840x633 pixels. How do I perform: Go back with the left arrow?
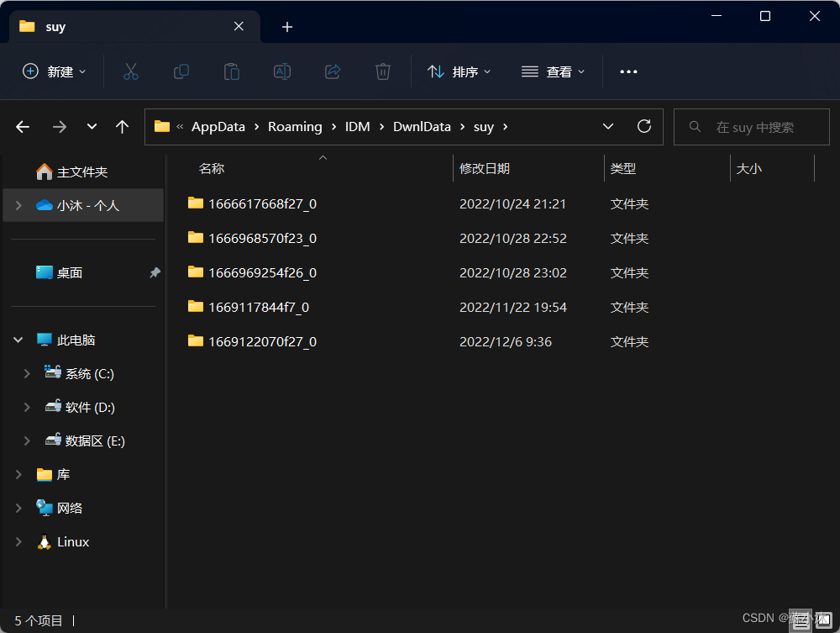pyautogui.click(x=23, y=127)
